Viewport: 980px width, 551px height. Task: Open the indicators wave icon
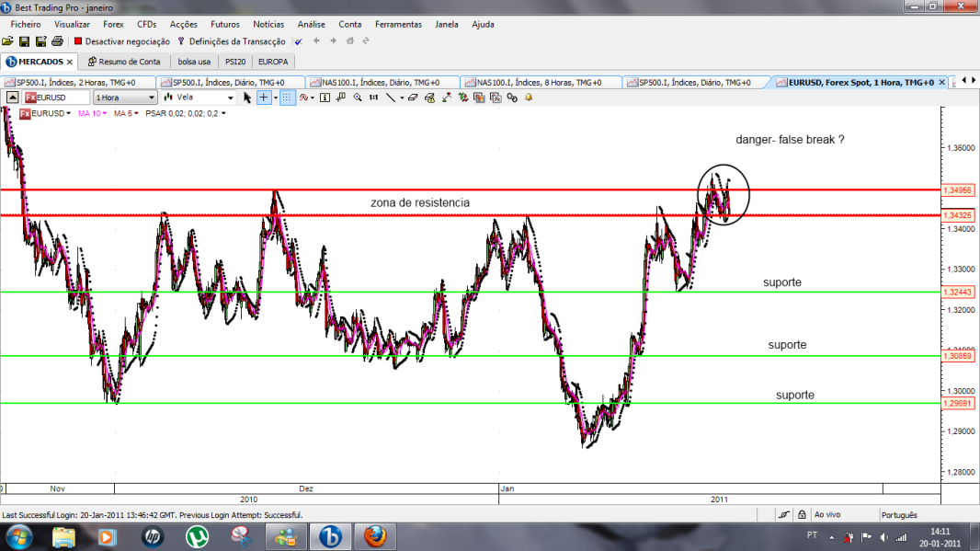point(303,98)
